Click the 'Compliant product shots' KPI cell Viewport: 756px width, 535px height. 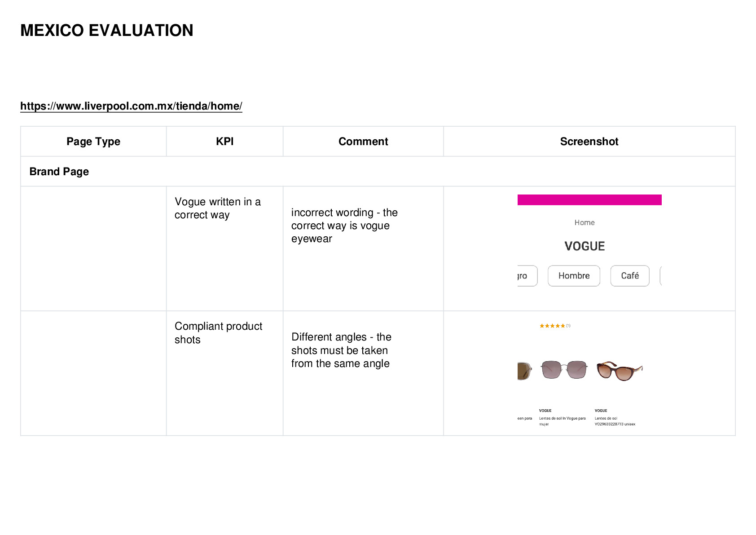[224, 373]
